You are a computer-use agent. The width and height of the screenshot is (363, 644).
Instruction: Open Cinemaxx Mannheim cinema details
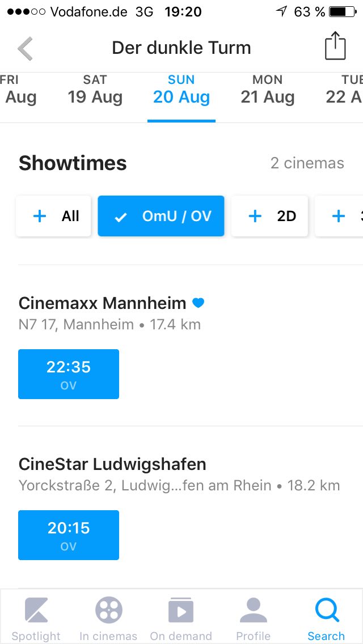click(102, 303)
